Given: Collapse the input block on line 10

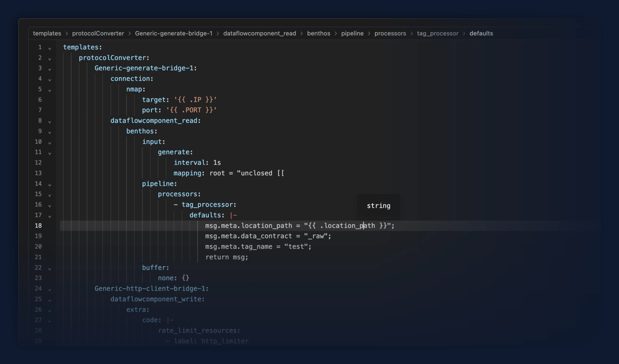Looking at the screenshot, I should [x=50, y=143].
